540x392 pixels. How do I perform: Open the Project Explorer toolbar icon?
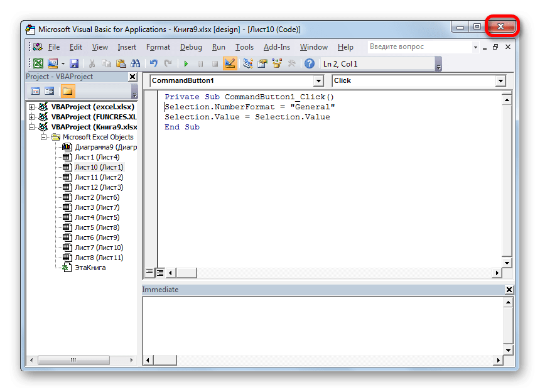point(247,63)
